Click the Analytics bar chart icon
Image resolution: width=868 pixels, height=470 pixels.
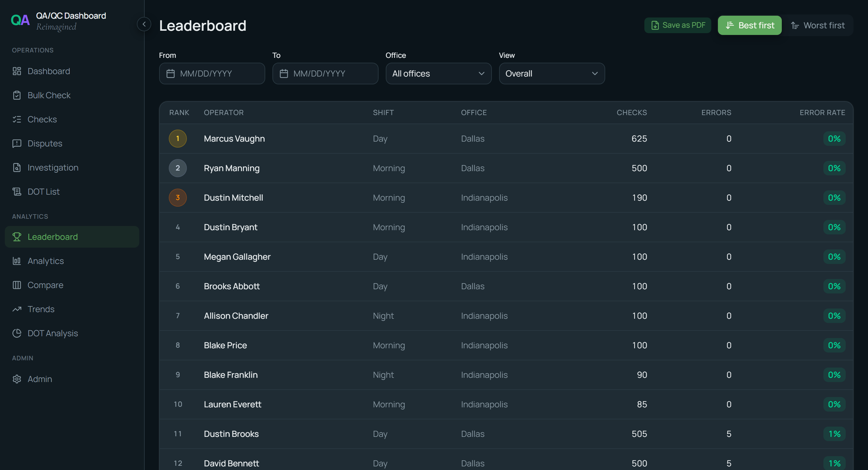click(17, 261)
